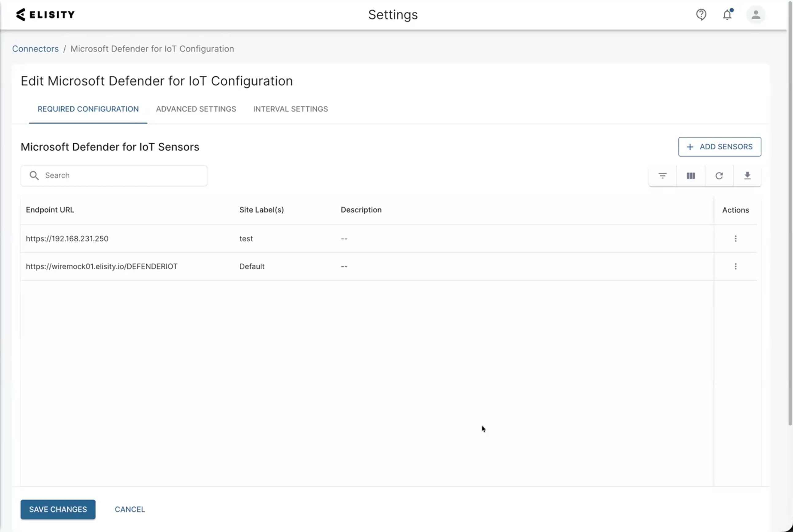This screenshot has height=532, width=793.
Task: Switch to Advanced Settings tab
Action: (x=196, y=109)
